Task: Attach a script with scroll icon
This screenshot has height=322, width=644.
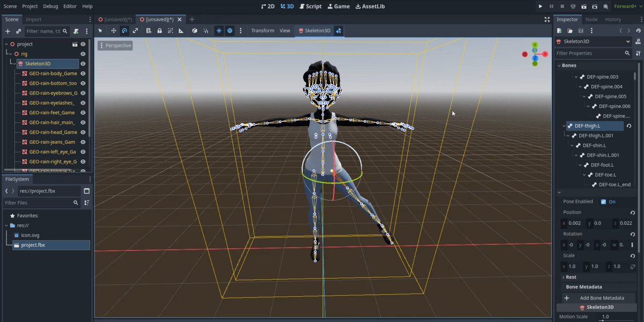Action: pyautogui.click(x=76, y=31)
